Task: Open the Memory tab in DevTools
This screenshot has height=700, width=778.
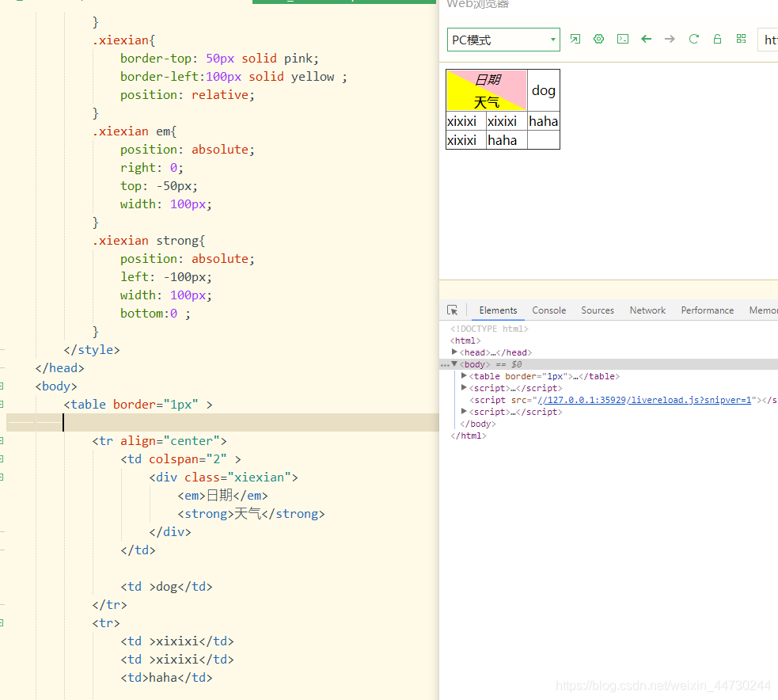Action: coord(763,310)
